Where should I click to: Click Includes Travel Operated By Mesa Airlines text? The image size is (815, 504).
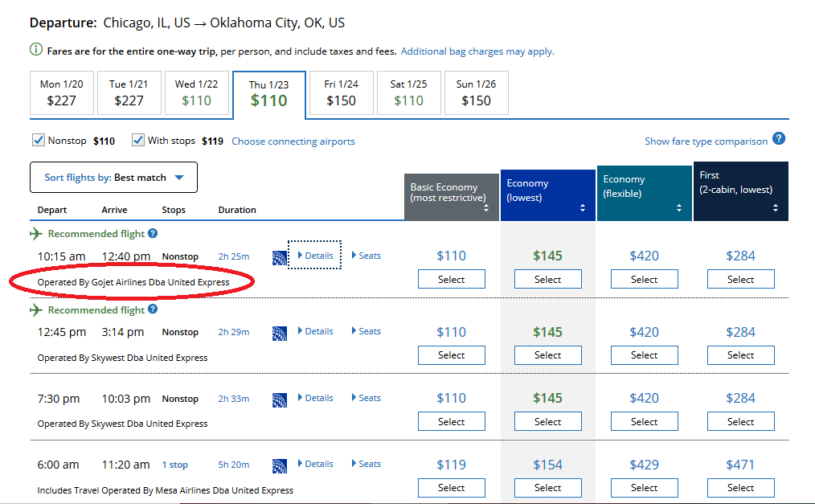pos(166,490)
